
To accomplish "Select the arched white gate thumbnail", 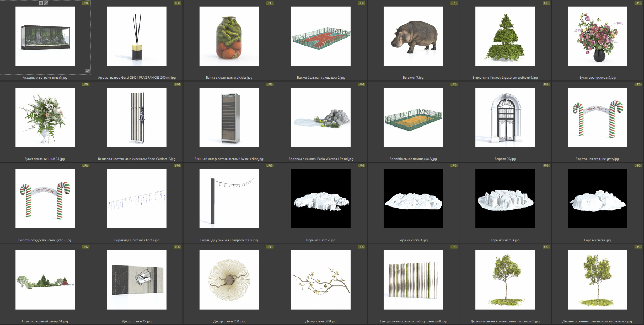I will tap(505, 117).
